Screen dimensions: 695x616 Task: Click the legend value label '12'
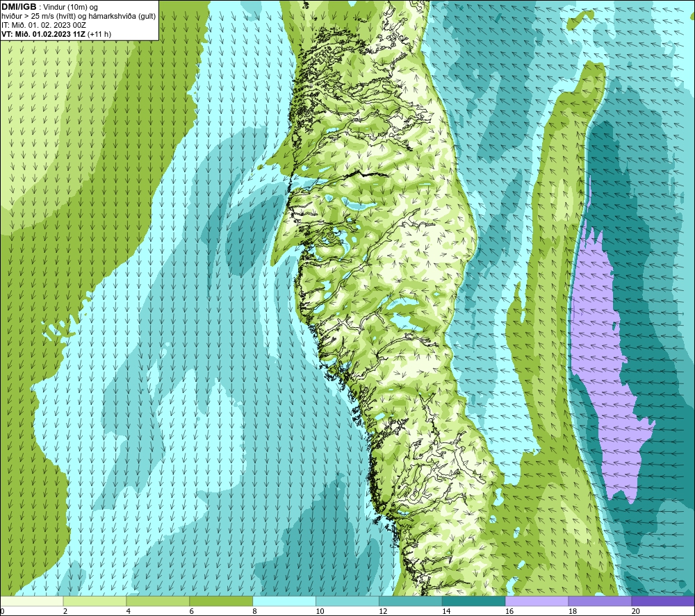(x=383, y=611)
